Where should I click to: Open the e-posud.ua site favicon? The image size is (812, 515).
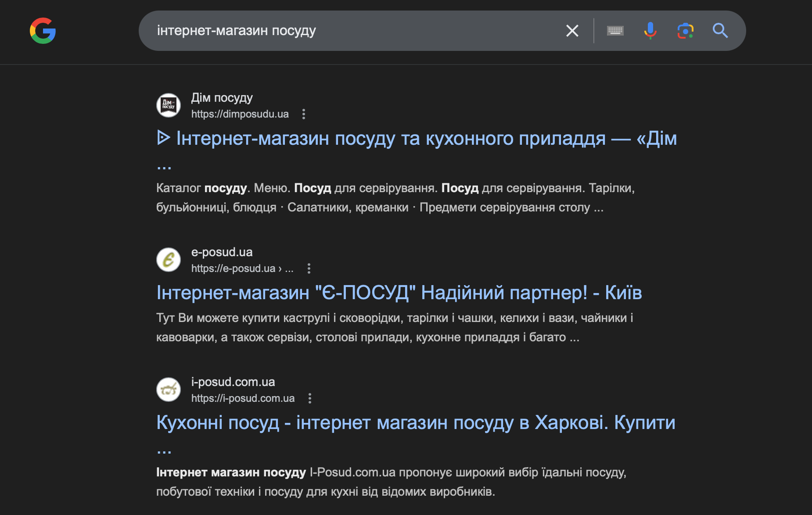pos(169,260)
